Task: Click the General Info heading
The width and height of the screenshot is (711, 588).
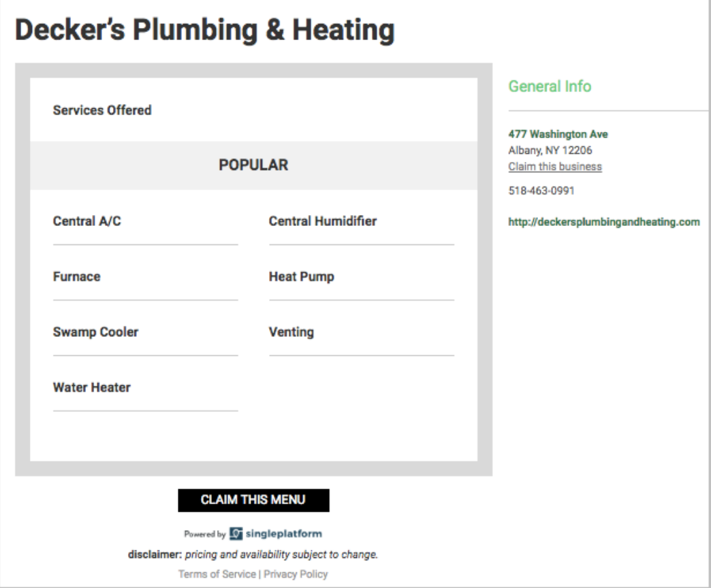Action: pos(550,86)
